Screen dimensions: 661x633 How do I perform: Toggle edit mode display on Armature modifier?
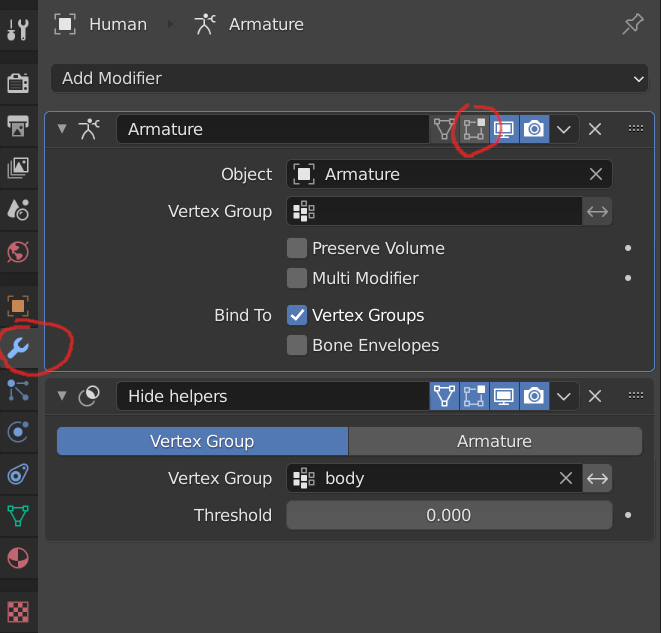point(474,129)
